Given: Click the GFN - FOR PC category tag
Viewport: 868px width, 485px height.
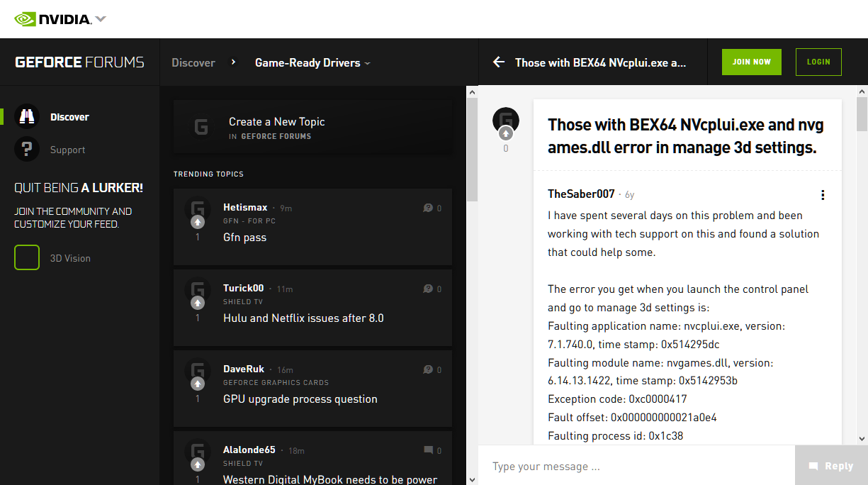Looking at the screenshot, I should click(249, 221).
